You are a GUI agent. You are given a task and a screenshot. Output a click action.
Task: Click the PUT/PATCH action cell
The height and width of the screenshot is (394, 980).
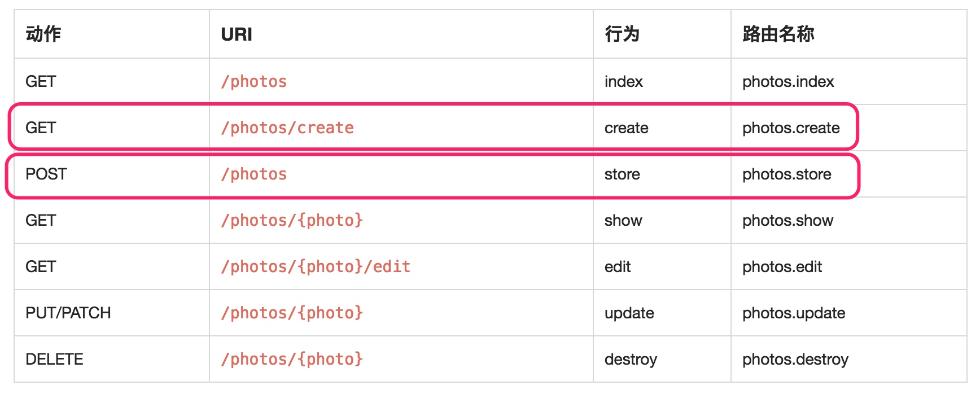(x=68, y=313)
